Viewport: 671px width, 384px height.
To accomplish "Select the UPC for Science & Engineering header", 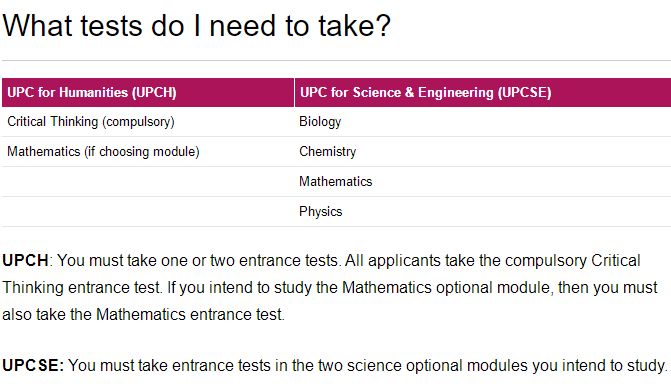I will [x=483, y=92].
